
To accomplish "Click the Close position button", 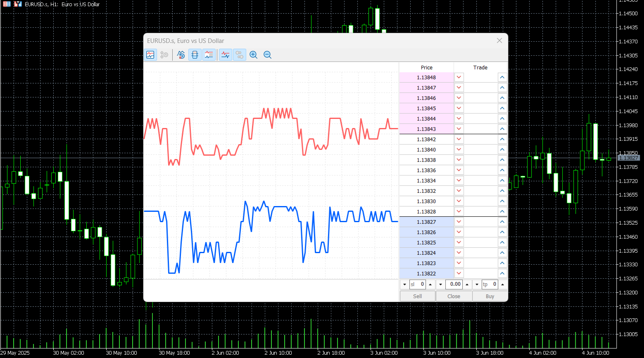I will point(454,296).
